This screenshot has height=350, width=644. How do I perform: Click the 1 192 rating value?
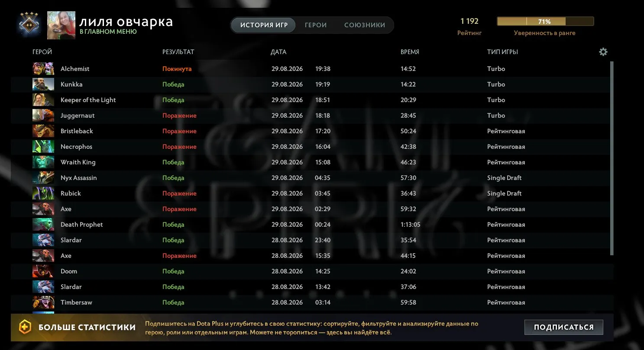click(x=469, y=21)
